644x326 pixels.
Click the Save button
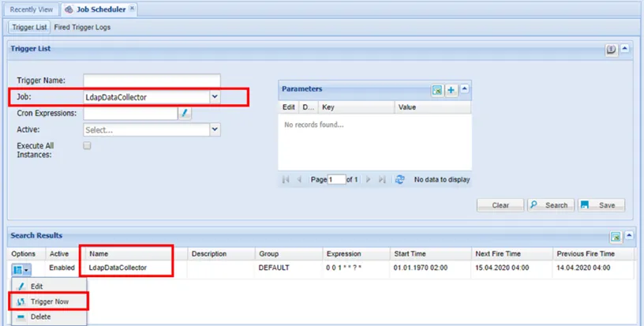coord(601,205)
